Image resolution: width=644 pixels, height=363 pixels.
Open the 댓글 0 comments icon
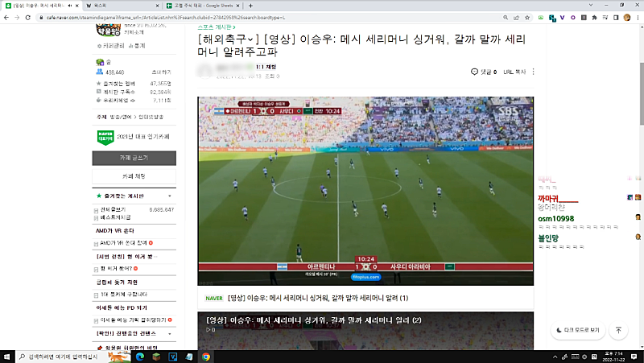(484, 72)
